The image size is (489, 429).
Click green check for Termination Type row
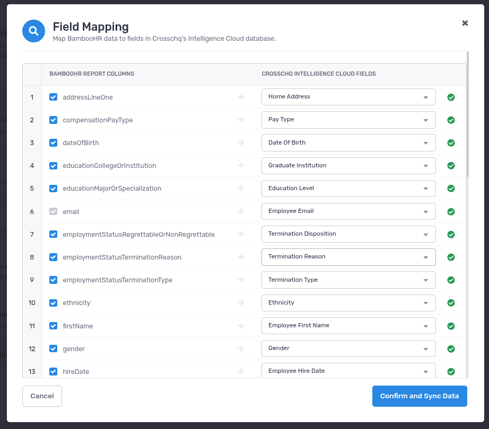(x=451, y=280)
